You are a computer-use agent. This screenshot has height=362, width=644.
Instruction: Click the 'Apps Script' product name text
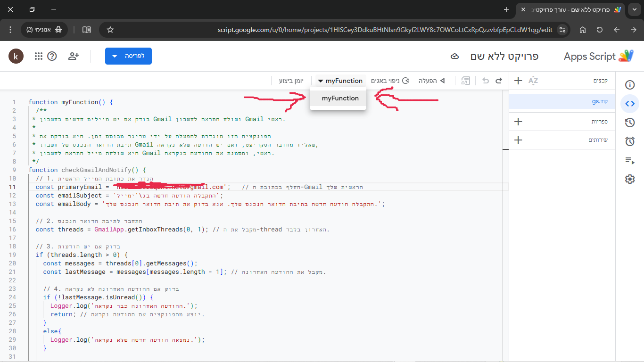click(590, 57)
